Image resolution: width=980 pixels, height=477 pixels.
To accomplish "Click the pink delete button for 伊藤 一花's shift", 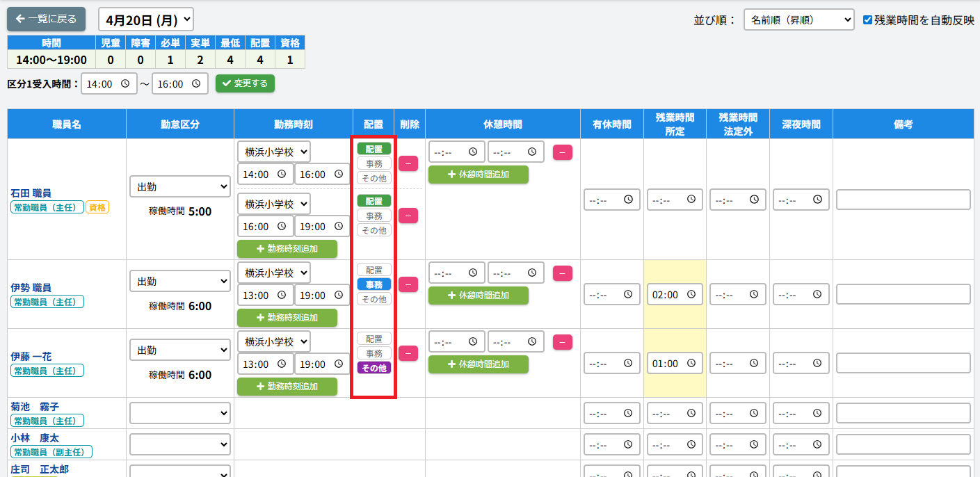I will pos(408,353).
